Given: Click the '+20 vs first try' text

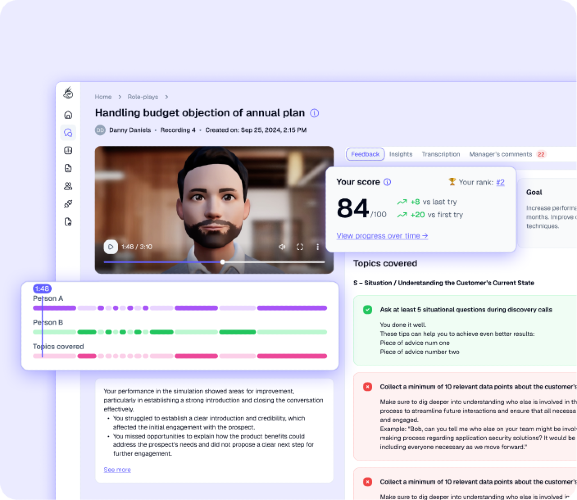Looking at the screenshot, I should click(x=437, y=214).
